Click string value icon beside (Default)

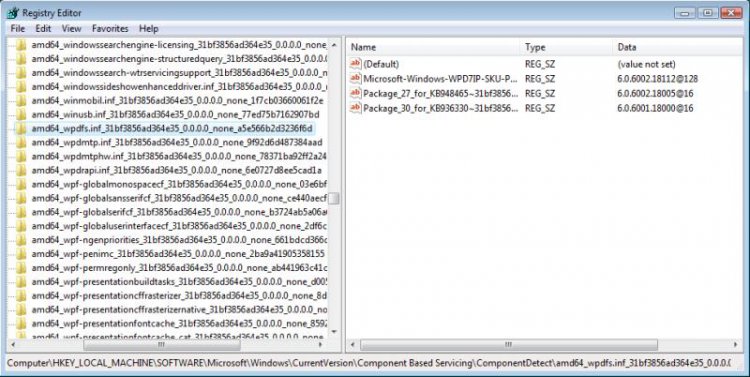[355, 64]
